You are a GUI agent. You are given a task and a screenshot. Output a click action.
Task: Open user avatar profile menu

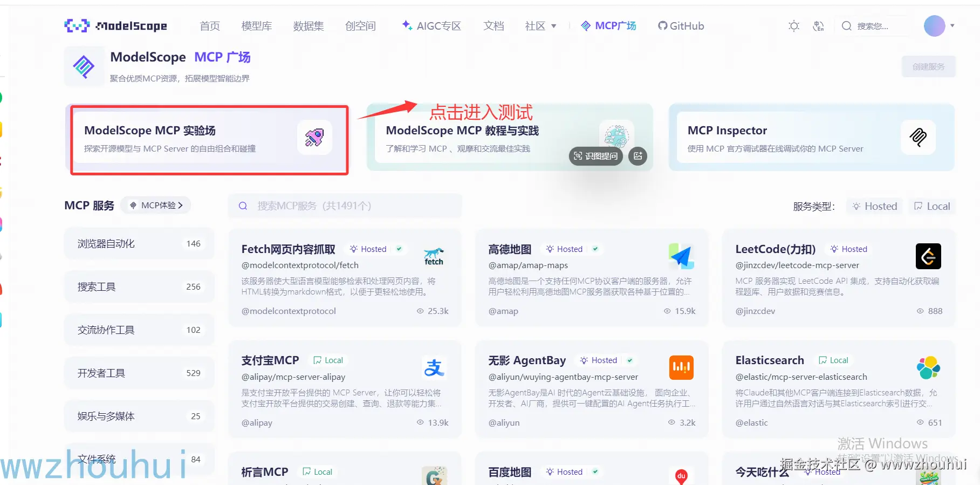point(934,26)
